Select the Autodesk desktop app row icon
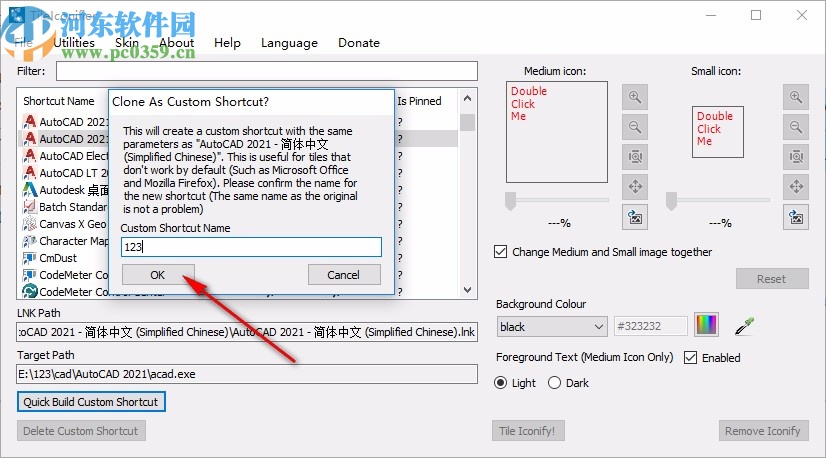Viewport: 826px width, 458px height. click(30, 189)
